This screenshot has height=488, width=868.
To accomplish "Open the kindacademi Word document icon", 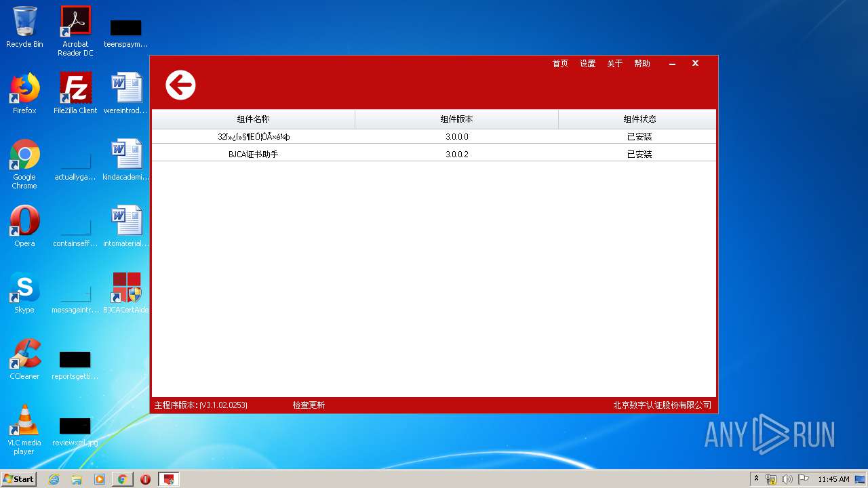I will (126, 160).
